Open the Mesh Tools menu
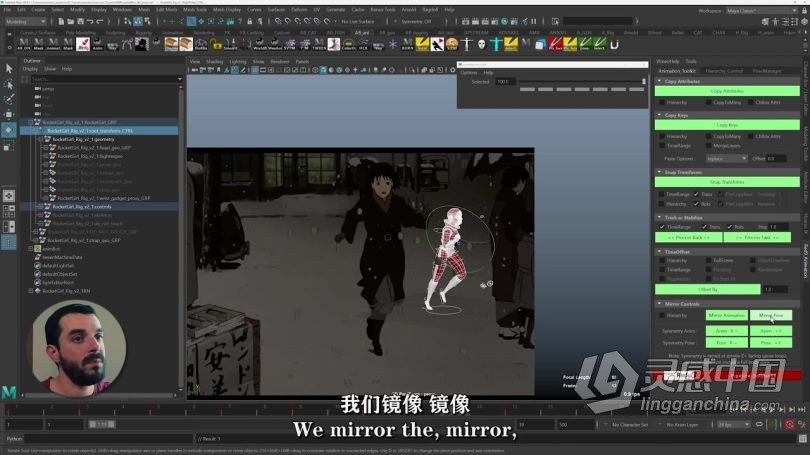Viewport: 810px width, 455px height. point(195,9)
